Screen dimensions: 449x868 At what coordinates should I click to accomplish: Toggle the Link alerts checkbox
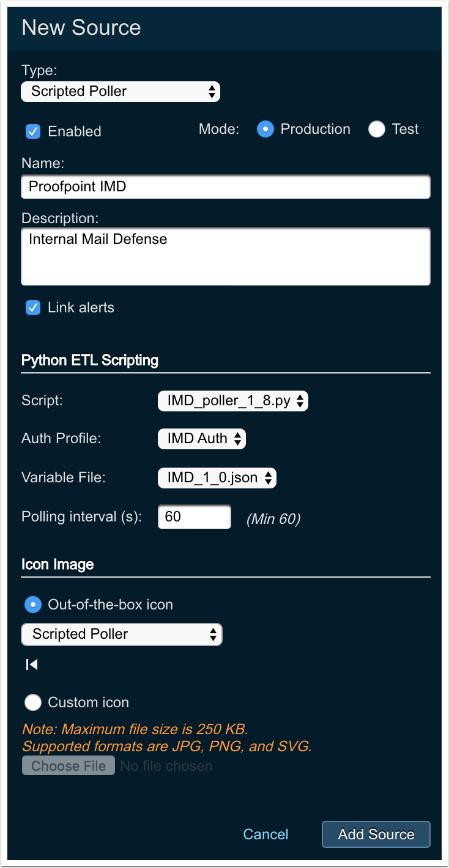click(33, 307)
